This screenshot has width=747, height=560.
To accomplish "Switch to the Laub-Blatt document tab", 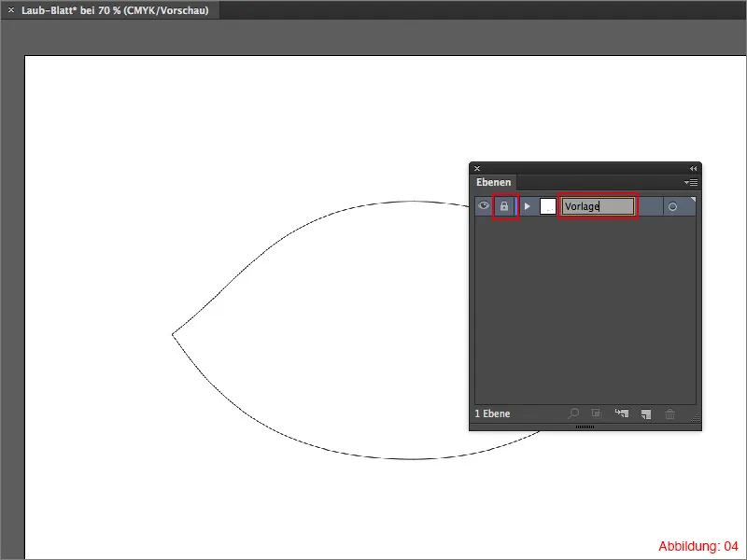I will pos(112,10).
